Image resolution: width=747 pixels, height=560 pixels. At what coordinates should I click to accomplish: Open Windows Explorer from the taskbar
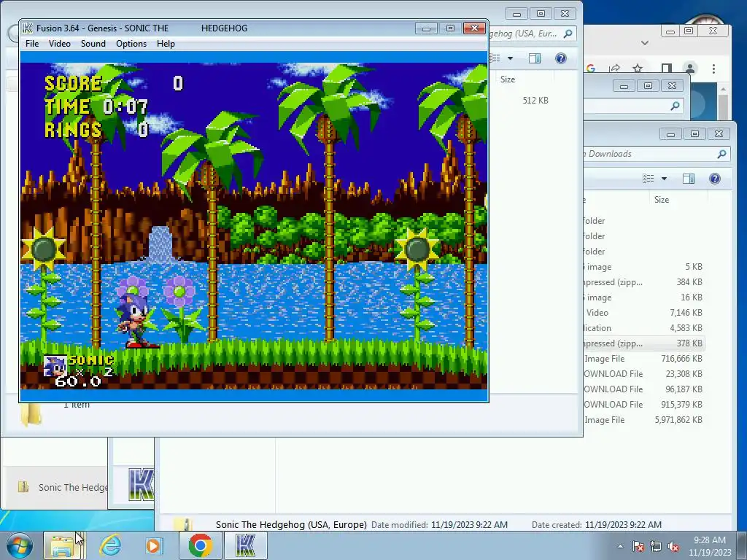click(62, 545)
